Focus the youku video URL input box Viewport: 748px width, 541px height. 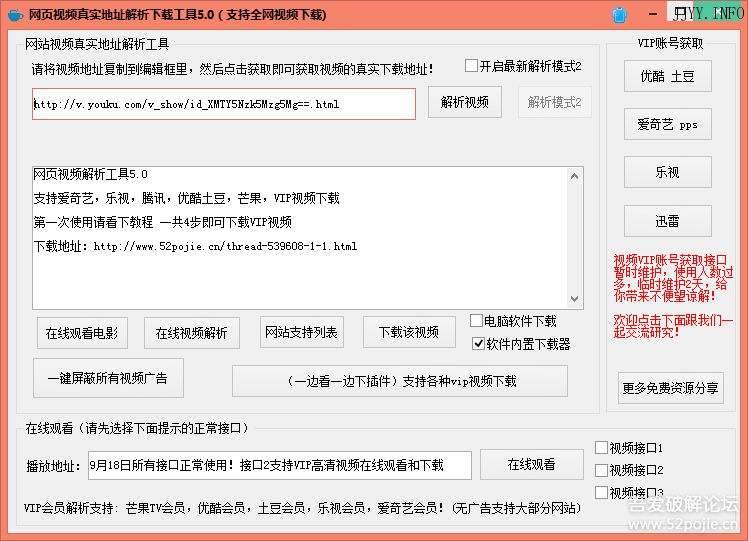224,104
